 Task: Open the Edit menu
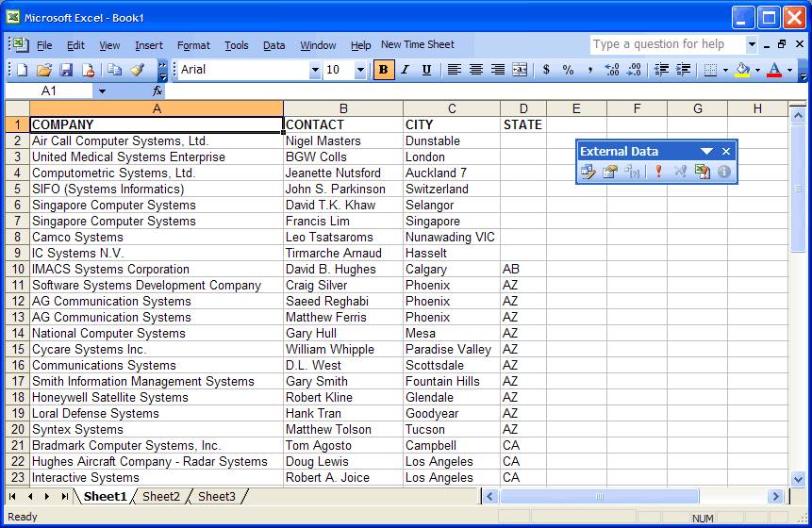tap(75, 45)
